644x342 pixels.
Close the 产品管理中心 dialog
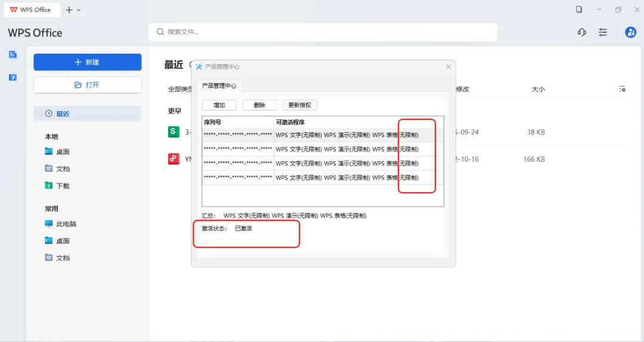pos(448,67)
